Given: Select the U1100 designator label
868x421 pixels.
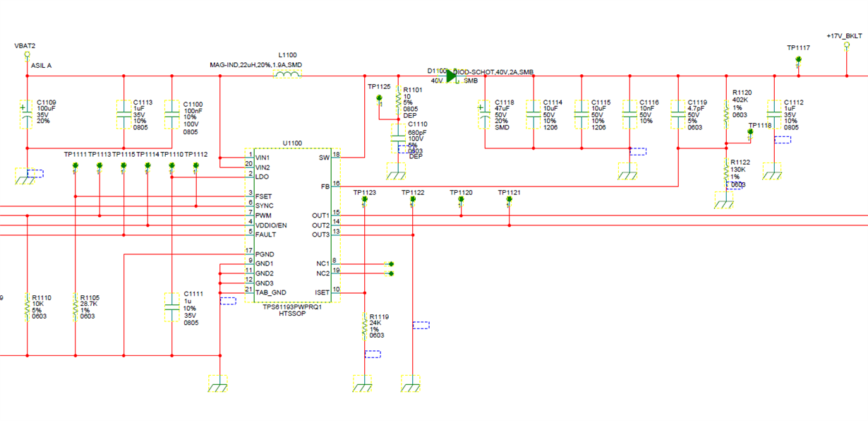Looking at the screenshot, I should (x=292, y=143).
